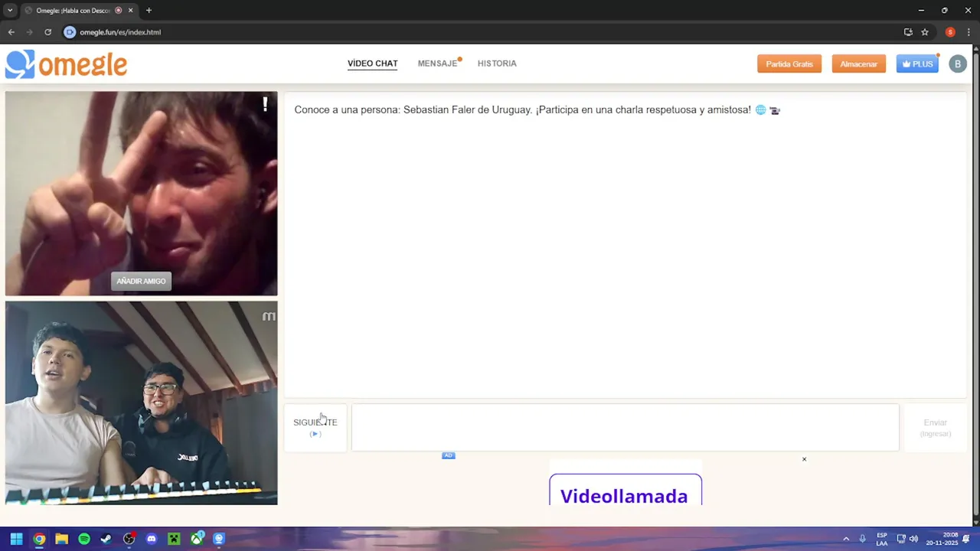The width and height of the screenshot is (980, 551).
Task: Open the PLUS upgrade button
Action: (x=917, y=64)
